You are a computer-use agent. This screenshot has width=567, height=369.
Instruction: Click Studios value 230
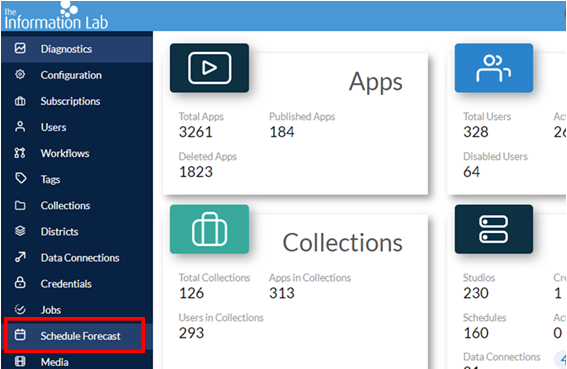click(x=476, y=293)
